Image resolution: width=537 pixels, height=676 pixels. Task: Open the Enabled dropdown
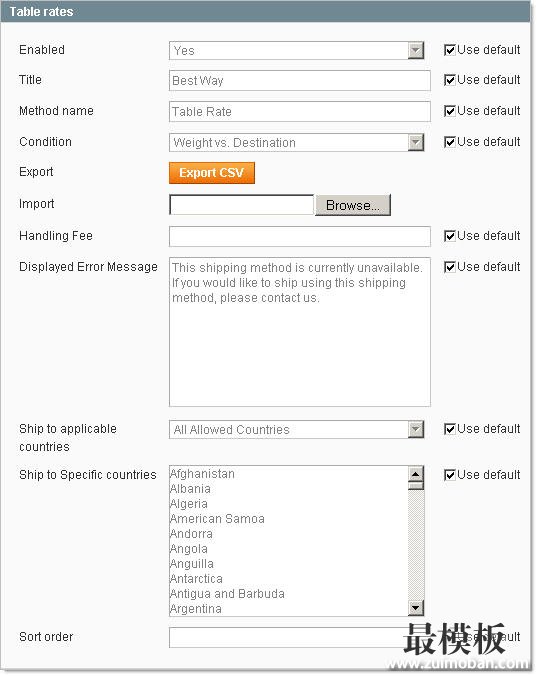click(297, 50)
